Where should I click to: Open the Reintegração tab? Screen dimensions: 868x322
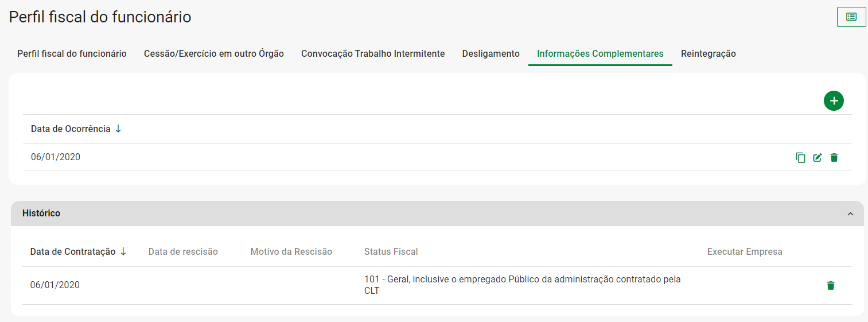pos(708,53)
